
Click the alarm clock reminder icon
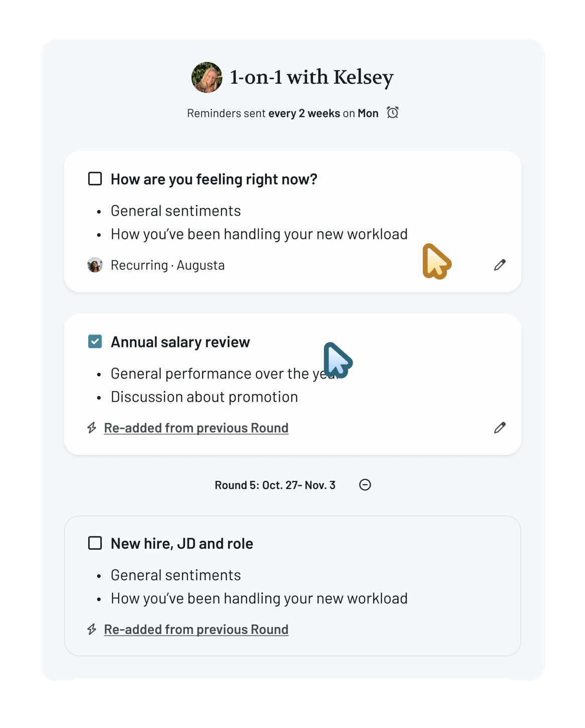pyautogui.click(x=393, y=113)
